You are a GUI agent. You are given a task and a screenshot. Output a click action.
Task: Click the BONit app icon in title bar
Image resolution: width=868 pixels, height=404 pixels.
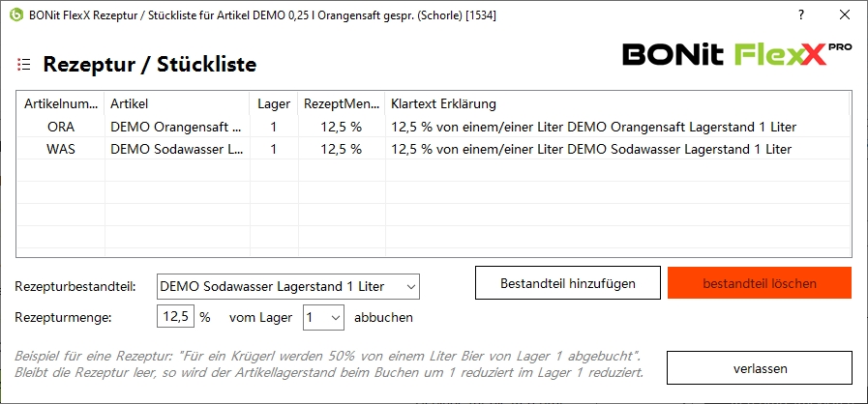(x=17, y=14)
